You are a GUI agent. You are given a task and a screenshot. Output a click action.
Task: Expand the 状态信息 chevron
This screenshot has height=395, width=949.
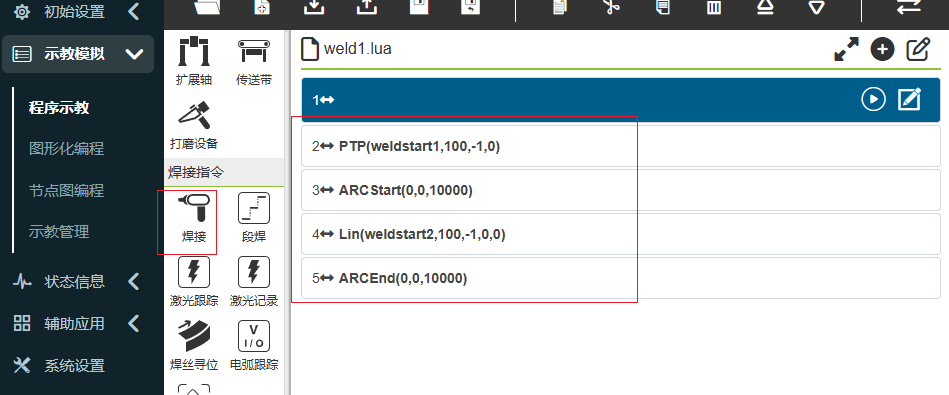coord(134,281)
